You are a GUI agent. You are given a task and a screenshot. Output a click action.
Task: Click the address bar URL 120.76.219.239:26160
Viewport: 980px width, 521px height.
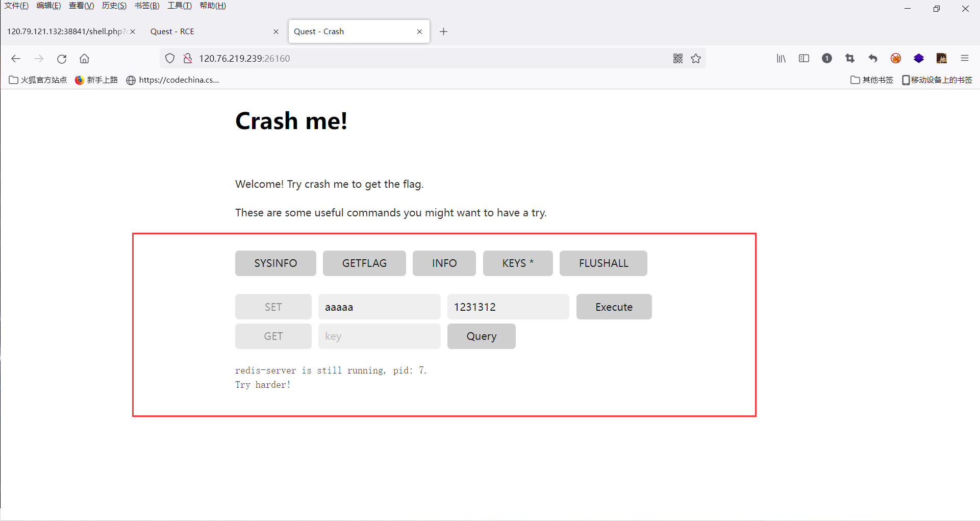[x=244, y=59]
